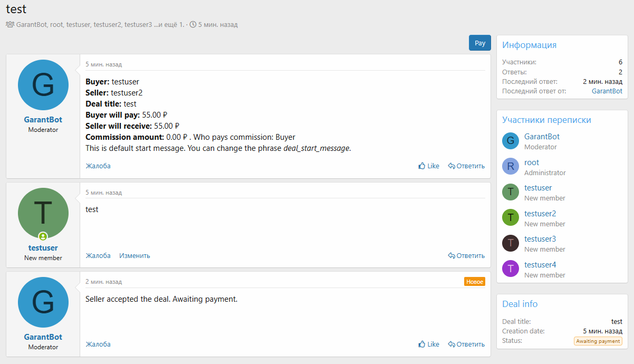Open testuser2's profile link in sidebar
The image size is (634, 364).
pyautogui.click(x=540, y=214)
